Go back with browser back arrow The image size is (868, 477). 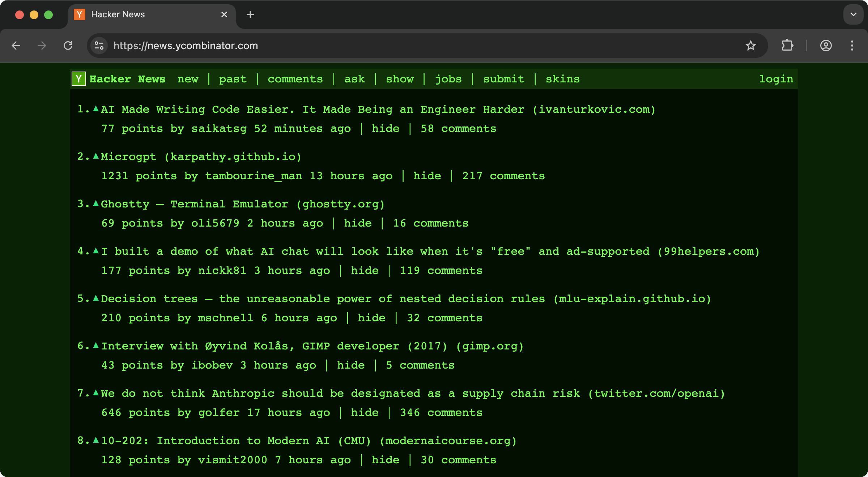click(16, 46)
